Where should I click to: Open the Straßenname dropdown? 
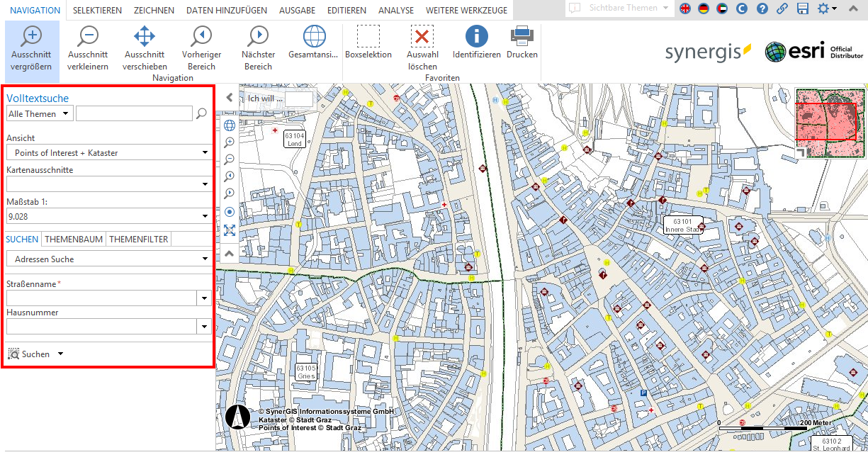pos(204,298)
